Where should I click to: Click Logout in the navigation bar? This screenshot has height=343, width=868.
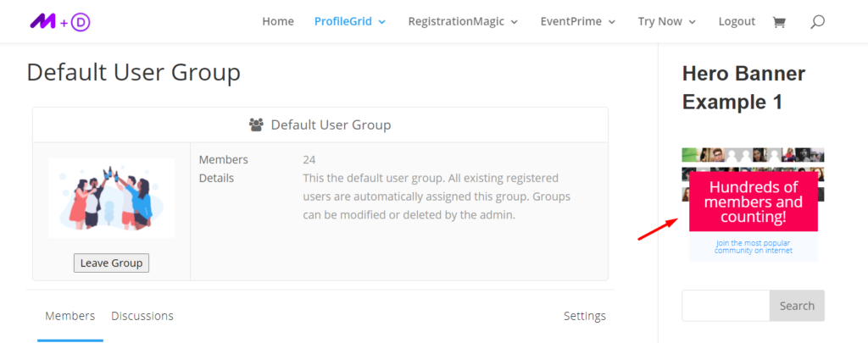coord(737,22)
